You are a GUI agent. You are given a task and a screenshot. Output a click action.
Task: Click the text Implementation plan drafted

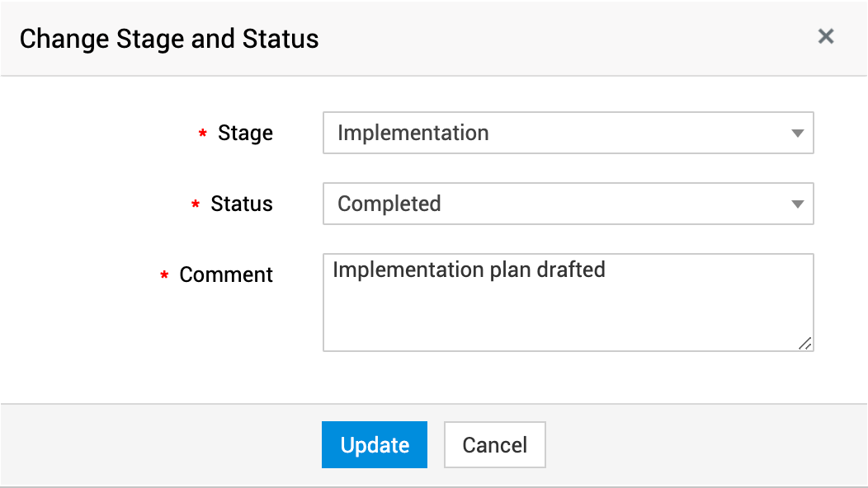point(469,270)
